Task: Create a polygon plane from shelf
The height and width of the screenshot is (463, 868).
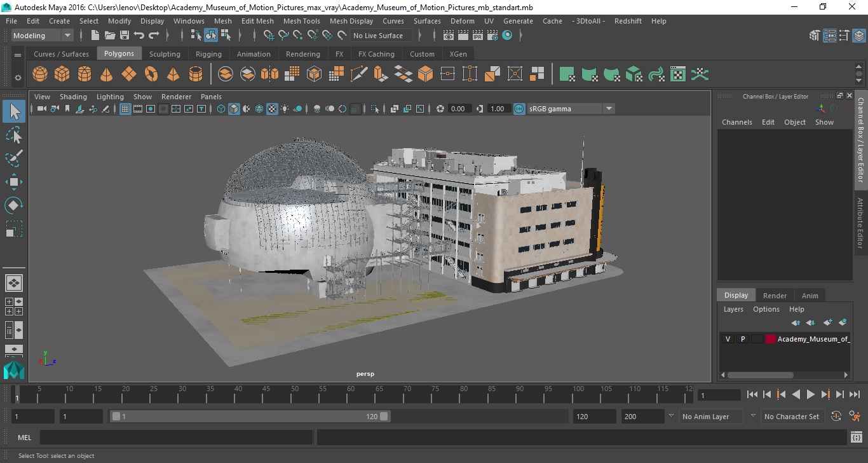Action: (x=129, y=74)
